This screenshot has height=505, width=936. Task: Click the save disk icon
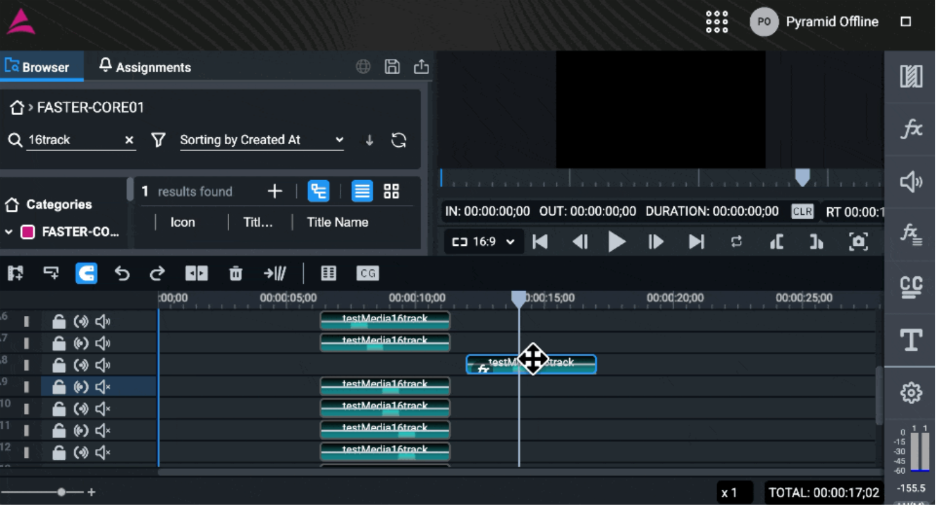tap(392, 67)
